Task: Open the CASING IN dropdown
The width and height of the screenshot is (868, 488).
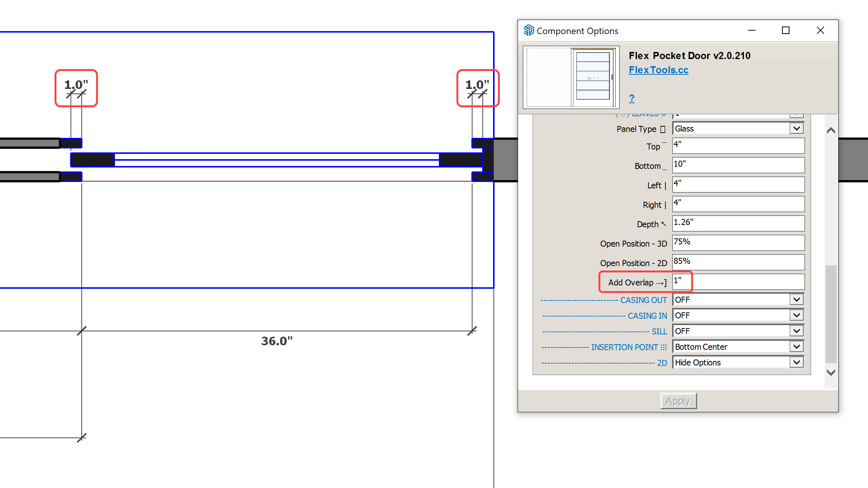Action: 796,315
